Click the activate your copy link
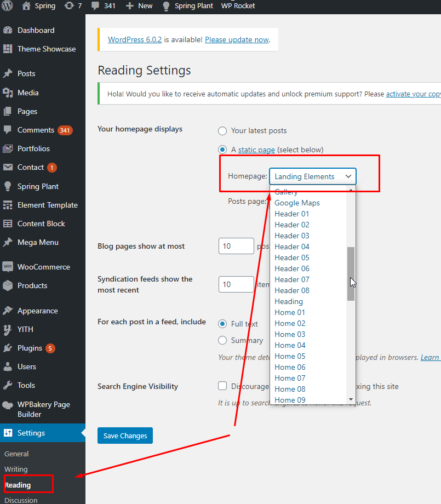The width and height of the screenshot is (441, 504). (x=414, y=94)
